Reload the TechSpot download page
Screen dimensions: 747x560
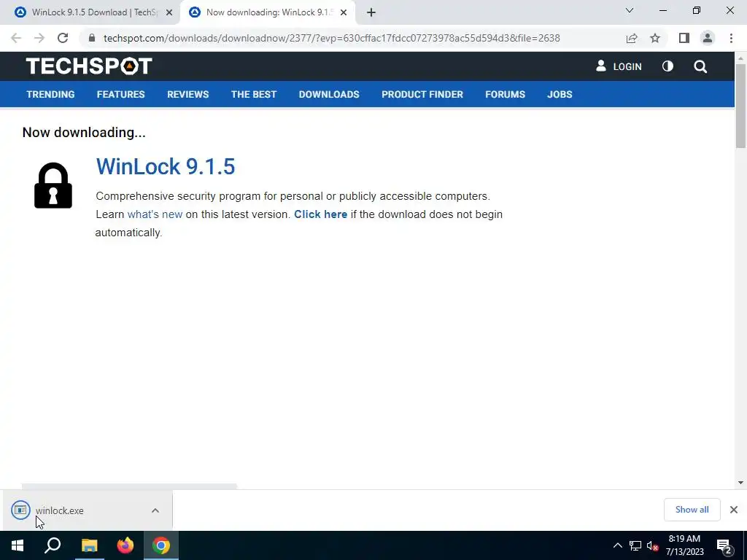(63, 38)
